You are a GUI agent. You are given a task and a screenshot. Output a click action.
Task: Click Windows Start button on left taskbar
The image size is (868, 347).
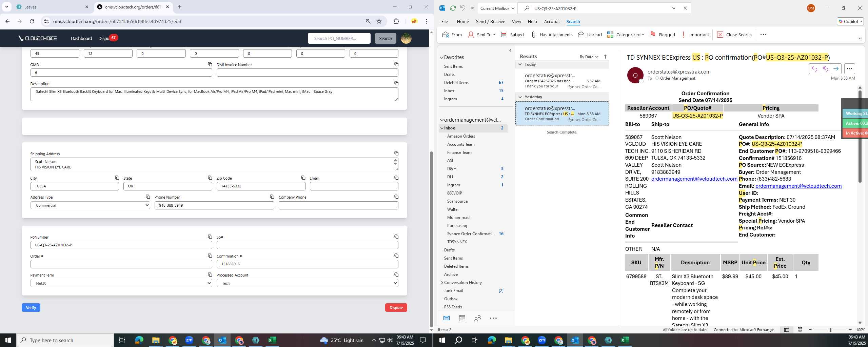tap(8, 340)
